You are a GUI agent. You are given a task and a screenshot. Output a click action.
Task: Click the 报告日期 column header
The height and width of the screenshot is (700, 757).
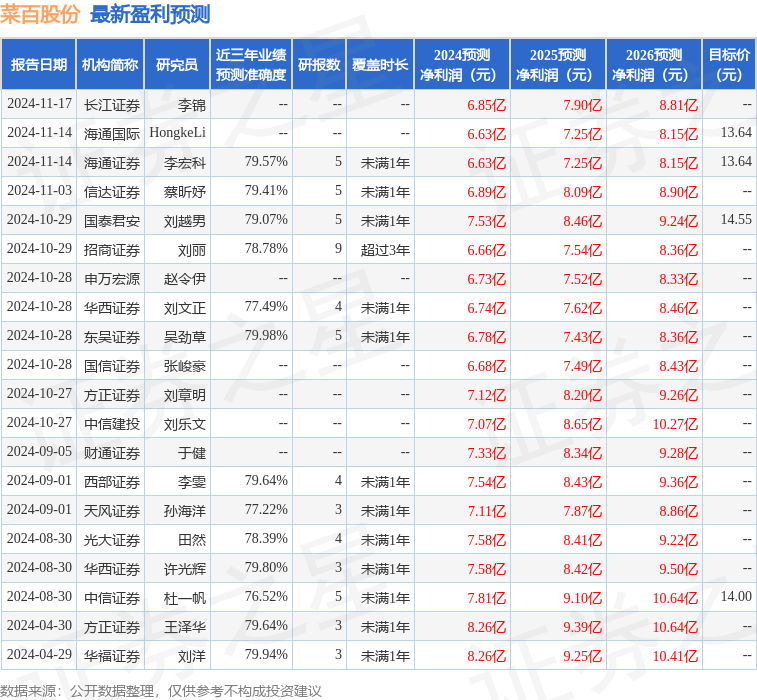39,65
